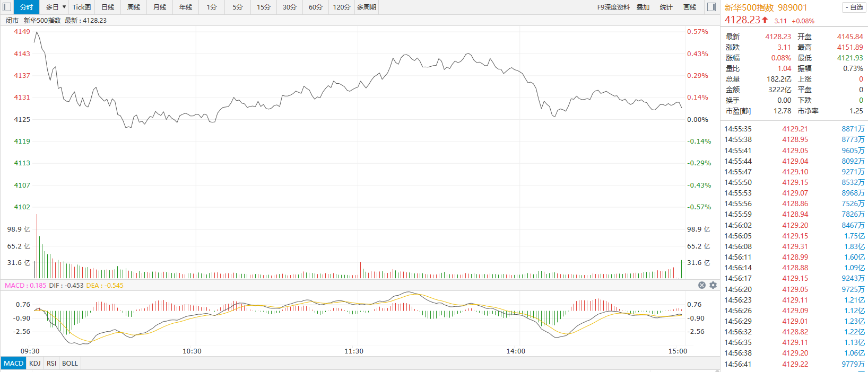Switch to 周线 weekly K-line

(134, 7)
